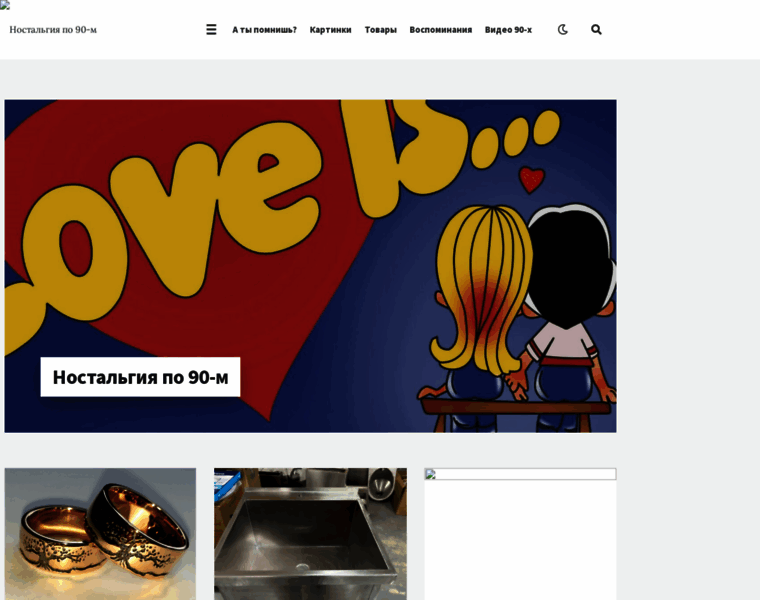Viewport: 760px width, 600px height.
Task: Click the broken logo image at top-left
Action: (5, 5)
